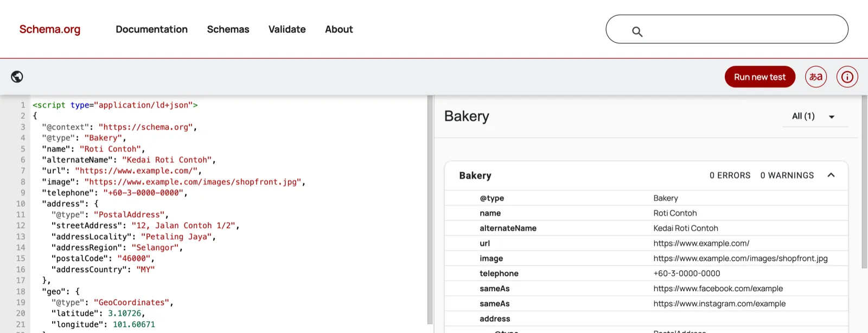Viewport: 868px width, 333px height.
Task: Click the 0 ERRORS label
Action: (730, 175)
